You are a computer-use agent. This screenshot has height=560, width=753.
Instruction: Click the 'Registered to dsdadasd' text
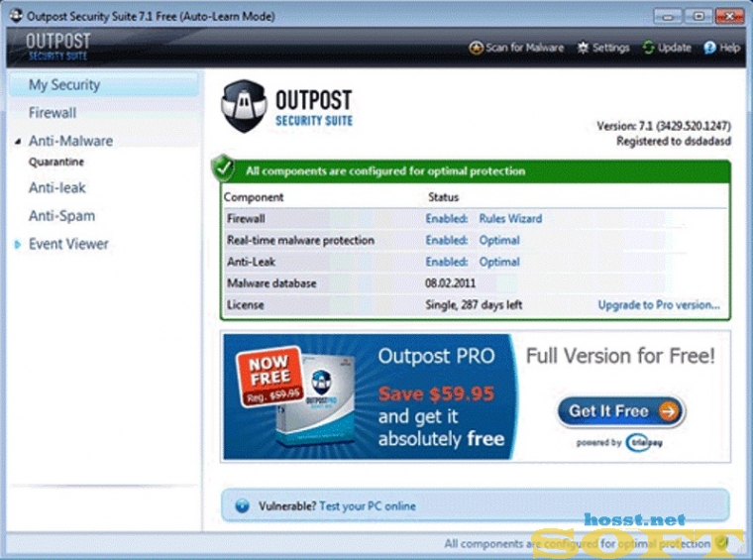click(674, 141)
